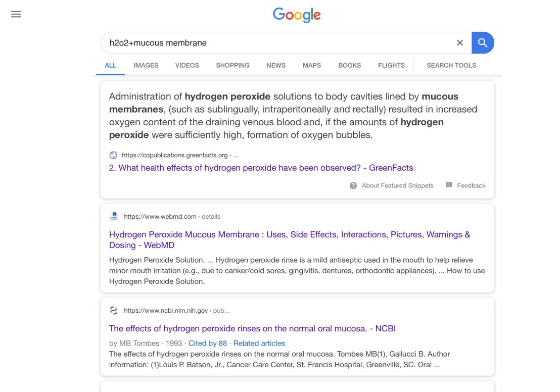This screenshot has width=560, height=392.
Task: Clear the search query text
Action: [459, 43]
